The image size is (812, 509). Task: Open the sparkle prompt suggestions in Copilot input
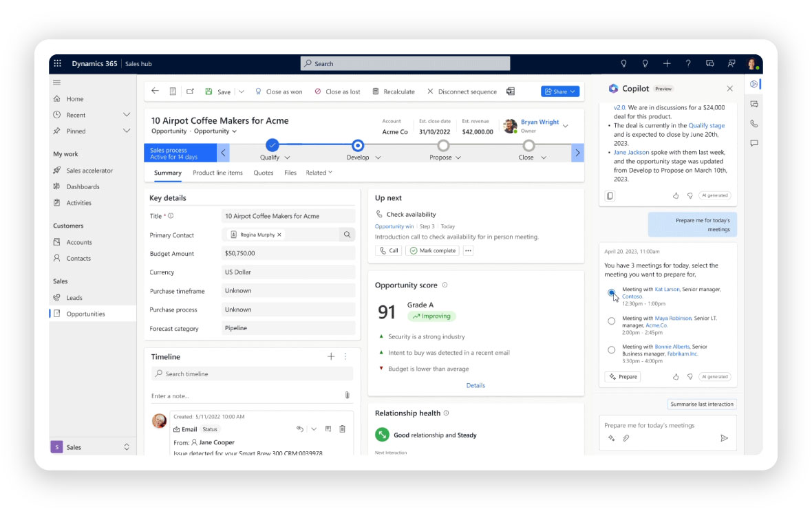pos(612,438)
